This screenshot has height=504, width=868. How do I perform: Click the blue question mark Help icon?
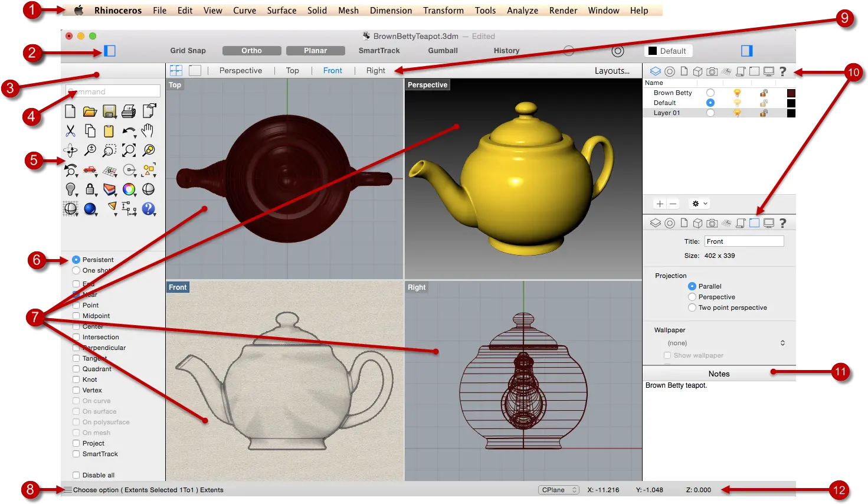coord(148,208)
